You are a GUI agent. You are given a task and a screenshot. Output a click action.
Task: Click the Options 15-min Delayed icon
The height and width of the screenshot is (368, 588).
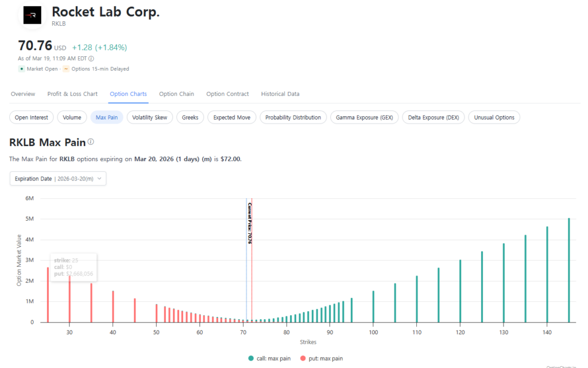coord(66,69)
